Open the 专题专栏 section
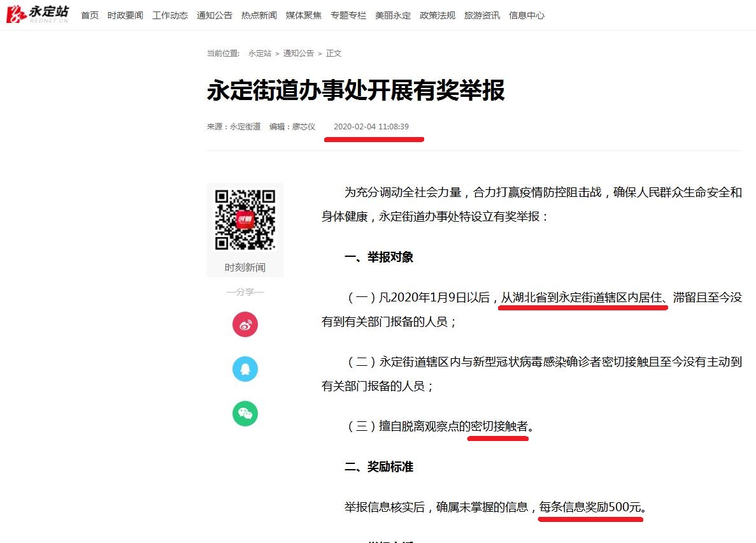The image size is (756, 543). coord(348,15)
